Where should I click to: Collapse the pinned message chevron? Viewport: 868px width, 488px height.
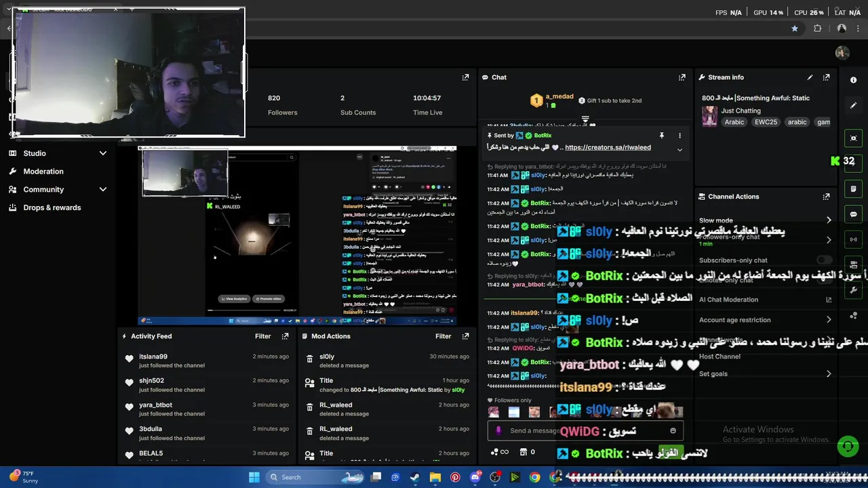tap(679, 150)
